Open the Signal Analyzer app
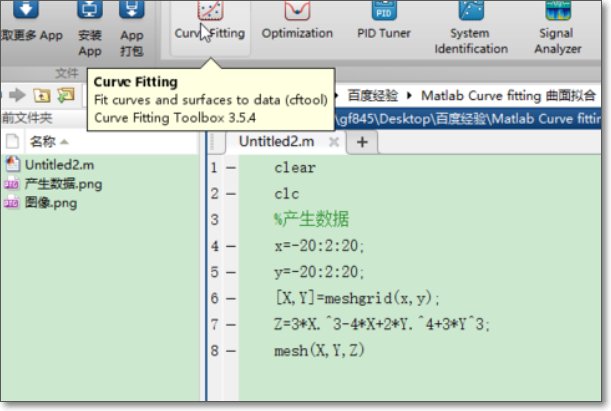This screenshot has width=611, height=411. point(557,26)
